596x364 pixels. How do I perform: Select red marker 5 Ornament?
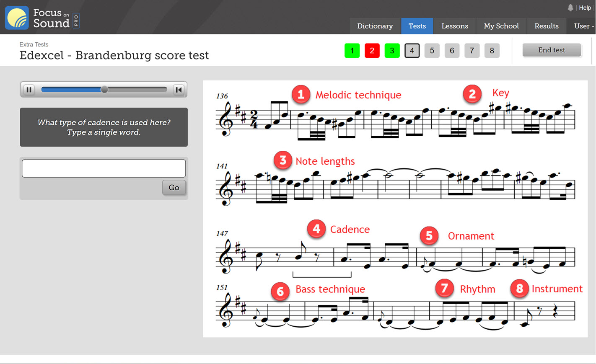pyautogui.click(x=429, y=236)
